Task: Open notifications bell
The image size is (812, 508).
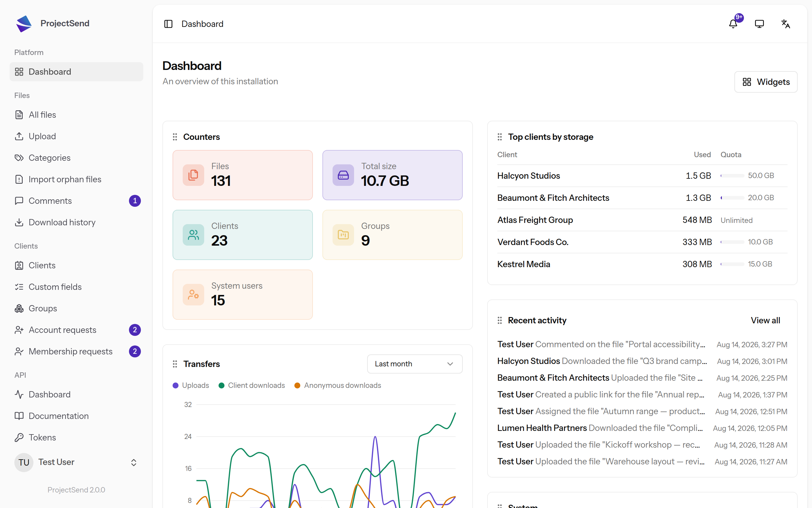Action: point(733,24)
